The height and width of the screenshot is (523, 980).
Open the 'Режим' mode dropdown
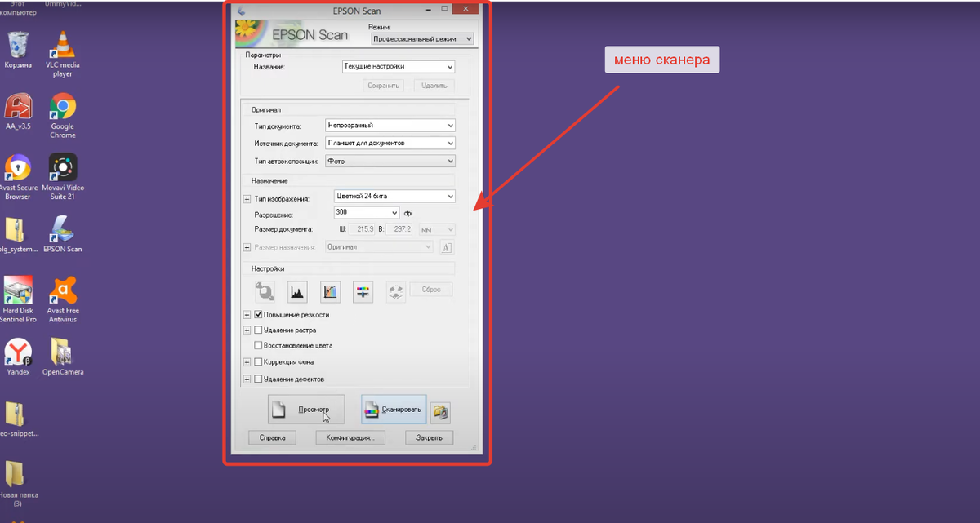click(421, 38)
